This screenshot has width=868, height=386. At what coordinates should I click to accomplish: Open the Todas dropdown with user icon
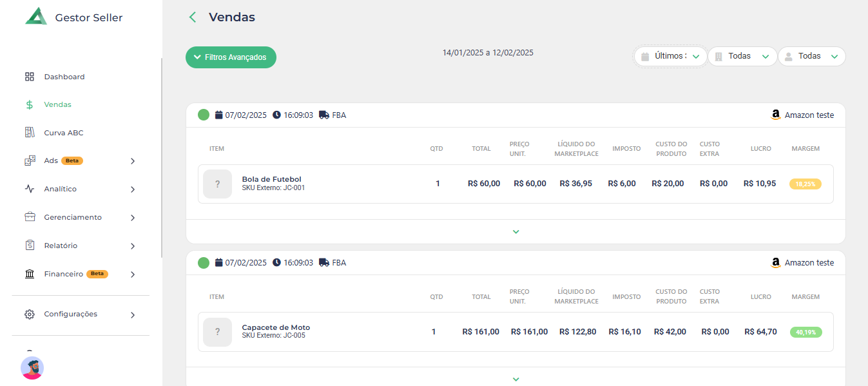coord(812,57)
